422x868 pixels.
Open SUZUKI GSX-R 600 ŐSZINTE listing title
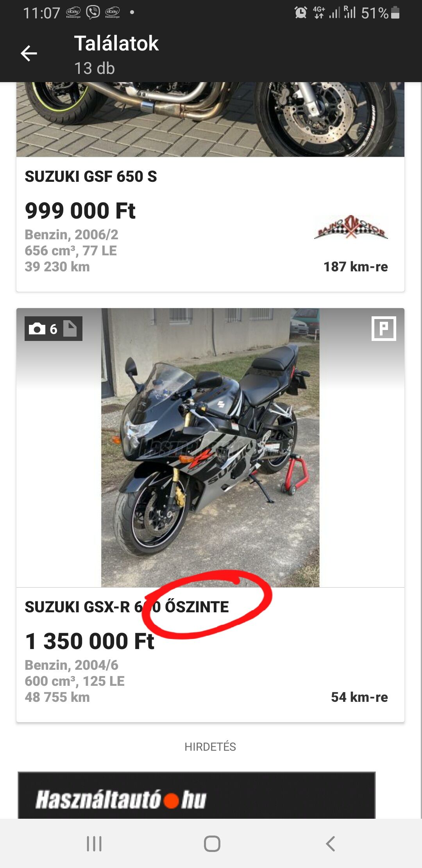tap(127, 607)
